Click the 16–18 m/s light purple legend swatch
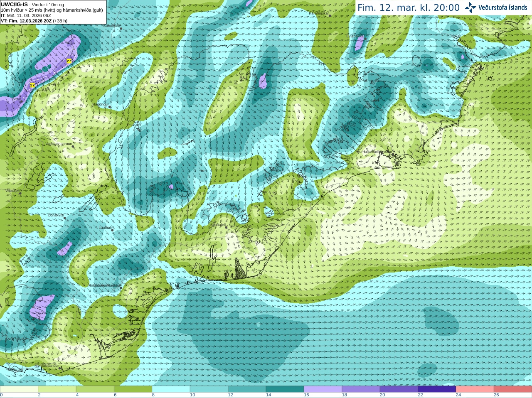This screenshot has height=398, width=532. [323, 389]
